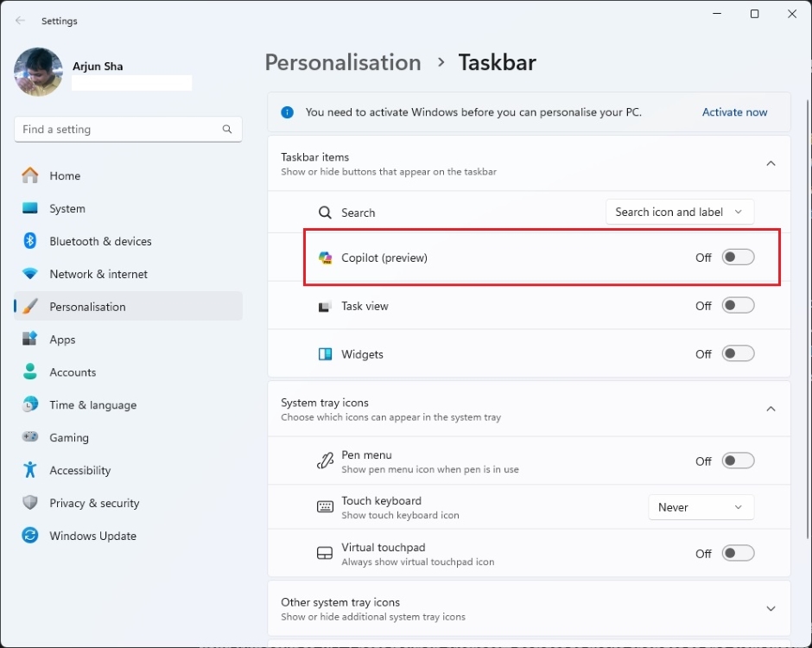The width and height of the screenshot is (812, 648).
Task: Select Personalisation in the sidebar
Action: tap(86, 306)
